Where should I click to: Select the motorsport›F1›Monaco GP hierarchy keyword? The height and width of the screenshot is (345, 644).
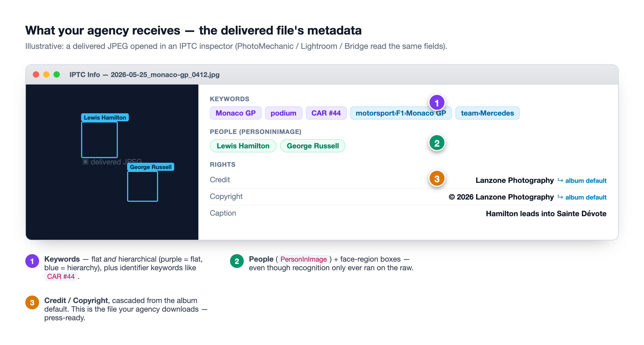coord(401,113)
